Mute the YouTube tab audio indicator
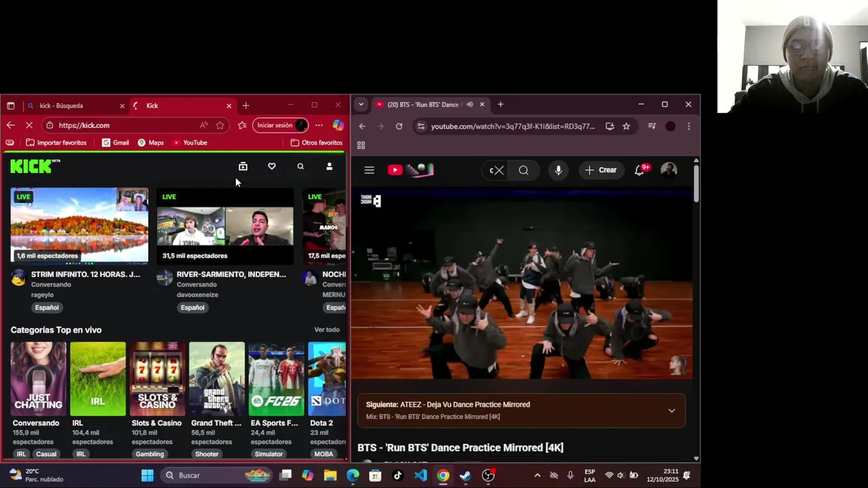The width and height of the screenshot is (868, 488). click(x=470, y=104)
